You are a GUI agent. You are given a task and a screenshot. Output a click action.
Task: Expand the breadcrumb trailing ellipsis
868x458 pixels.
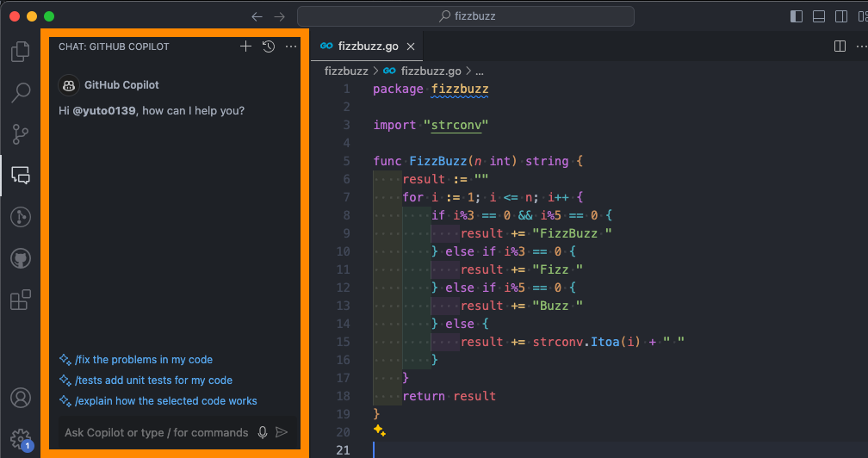pos(480,72)
